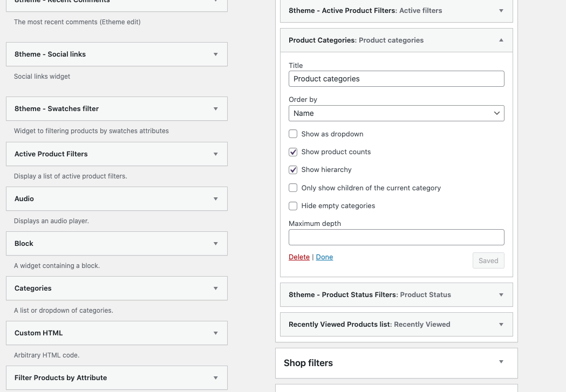The width and height of the screenshot is (566, 392).
Task: Enable the Show as dropdown checkbox
Action: coord(293,134)
